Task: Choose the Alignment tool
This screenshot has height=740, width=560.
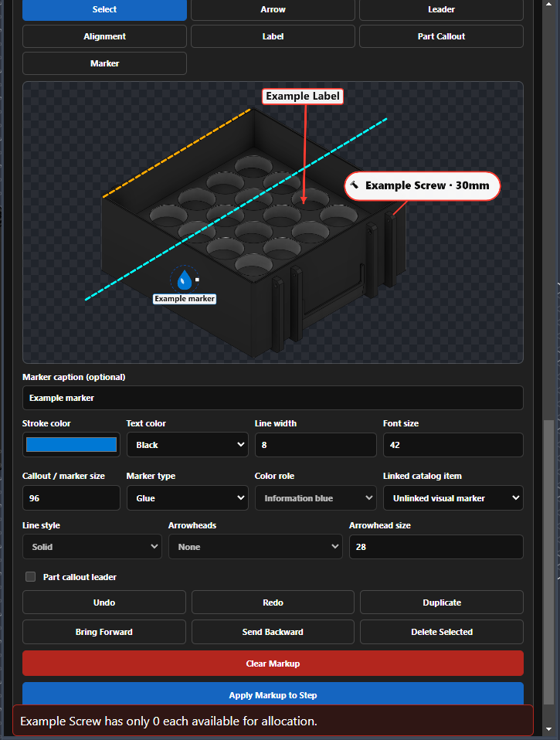Action: (104, 36)
